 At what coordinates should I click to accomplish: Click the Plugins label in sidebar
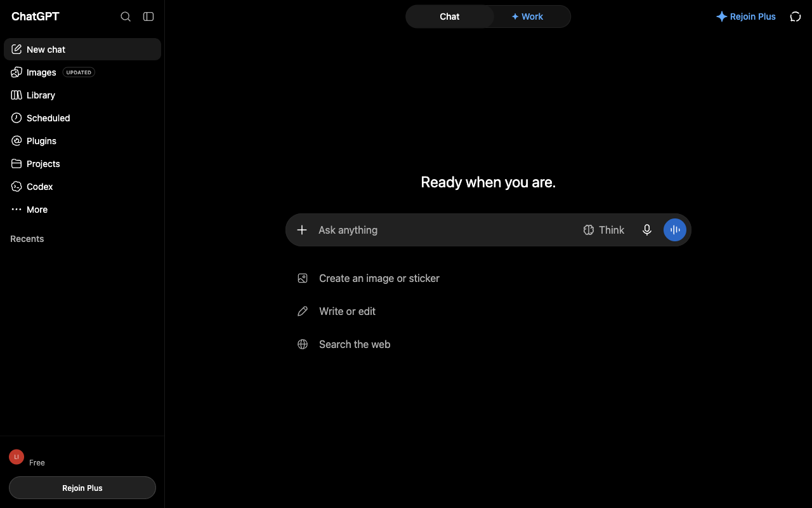click(41, 141)
